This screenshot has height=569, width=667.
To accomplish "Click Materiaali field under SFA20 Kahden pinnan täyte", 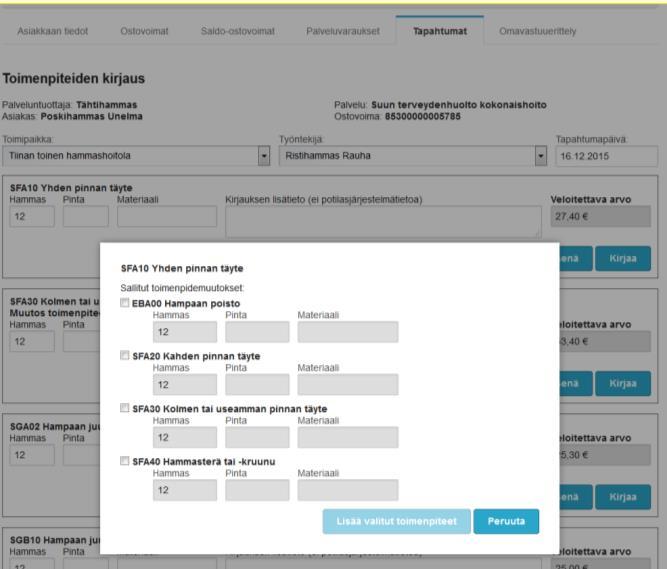I will (x=348, y=385).
